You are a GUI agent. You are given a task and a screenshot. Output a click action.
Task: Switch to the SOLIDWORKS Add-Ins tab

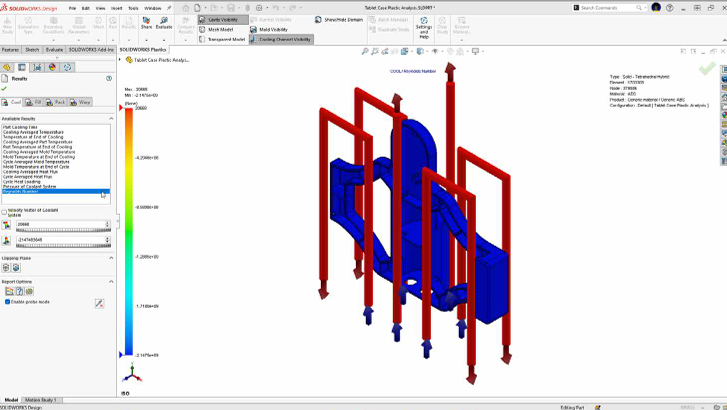point(91,50)
